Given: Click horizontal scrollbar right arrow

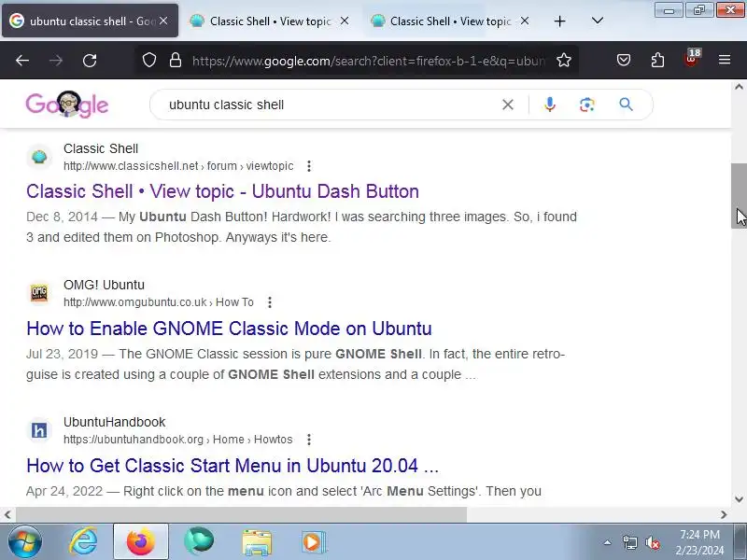Looking at the screenshot, I should (725, 515).
